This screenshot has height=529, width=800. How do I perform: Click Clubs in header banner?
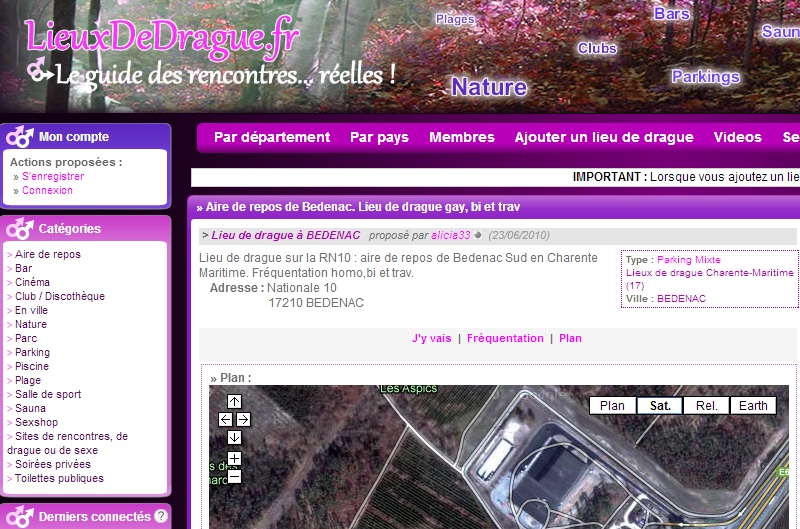point(597,48)
